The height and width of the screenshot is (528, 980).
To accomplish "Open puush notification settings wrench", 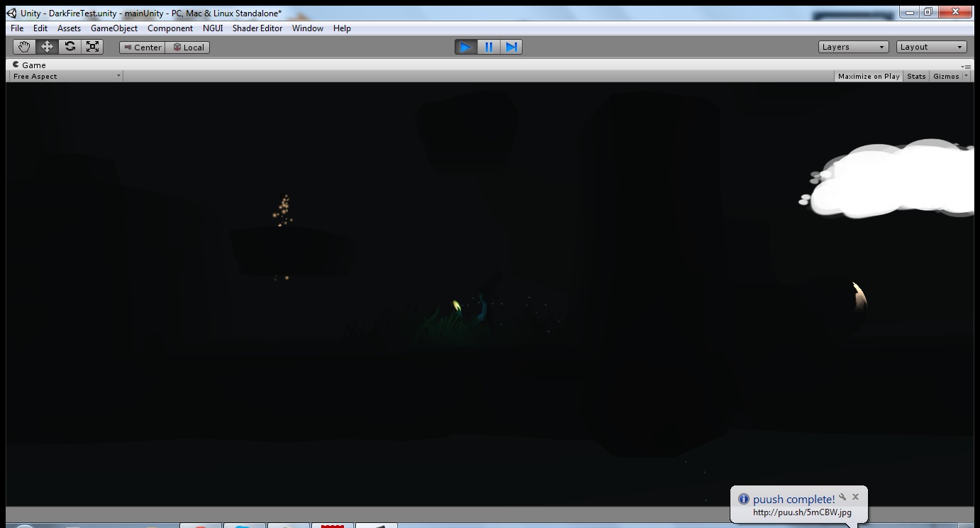I will click(842, 497).
